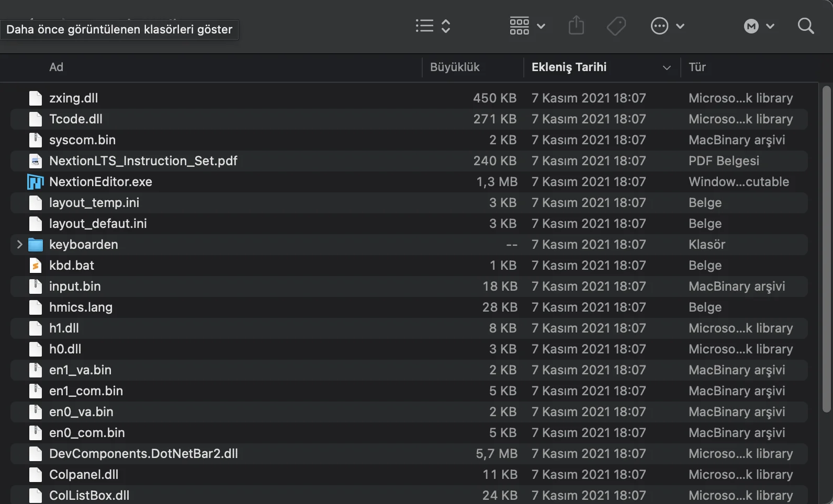Select the keyboarden folder name

click(83, 244)
